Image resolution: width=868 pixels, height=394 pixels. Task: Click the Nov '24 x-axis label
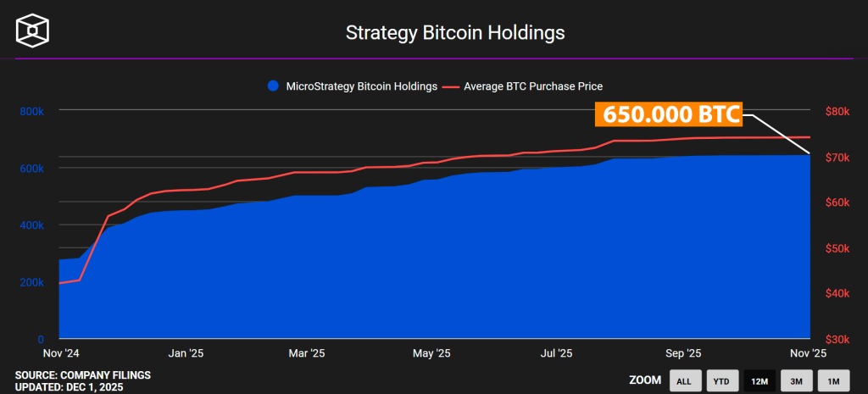[x=60, y=352]
